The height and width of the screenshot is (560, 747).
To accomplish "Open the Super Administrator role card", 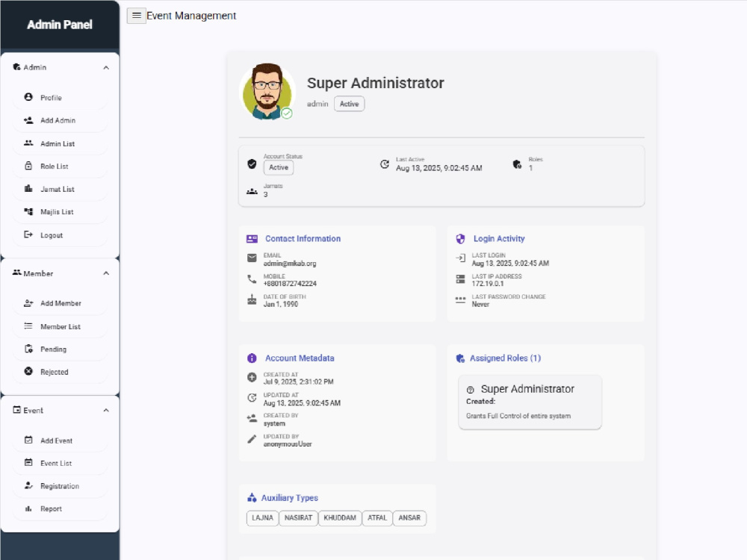I will point(530,402).
